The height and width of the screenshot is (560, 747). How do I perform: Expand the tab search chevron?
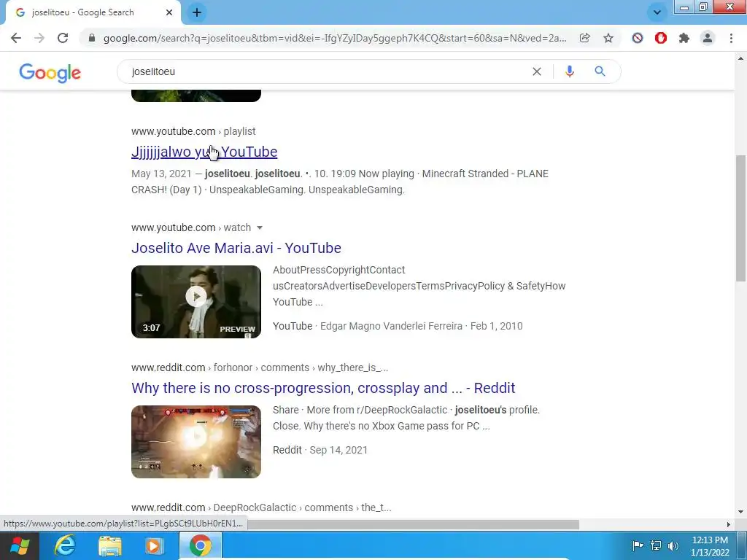click(657, 12)
